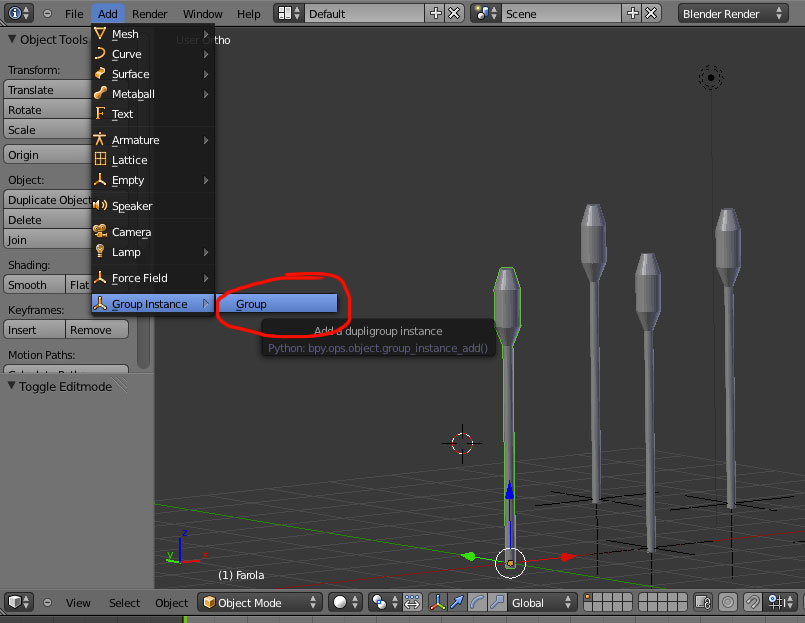
Task: Select the first scene layer button
Action: 589,597
